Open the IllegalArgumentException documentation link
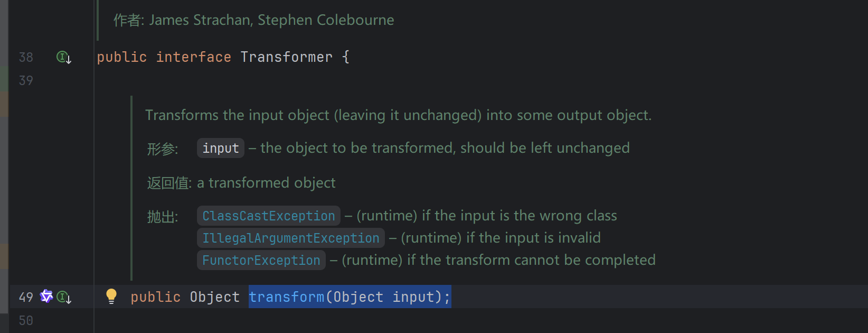 (x=290, y=238)
